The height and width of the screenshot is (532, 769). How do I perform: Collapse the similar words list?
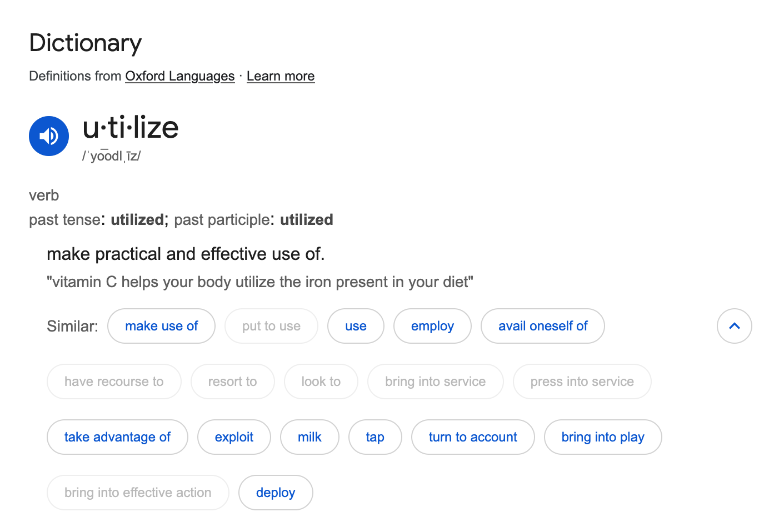click(x=734, y=326)
